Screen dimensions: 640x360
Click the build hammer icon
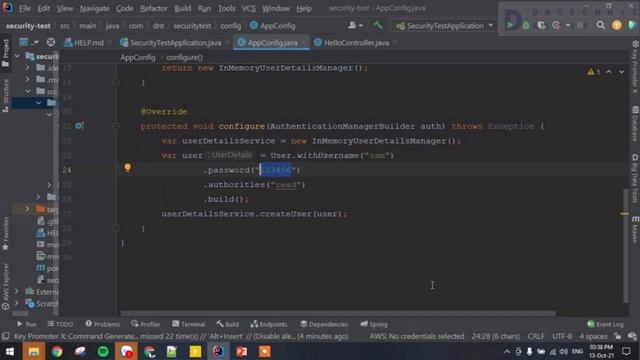(378, 25)
